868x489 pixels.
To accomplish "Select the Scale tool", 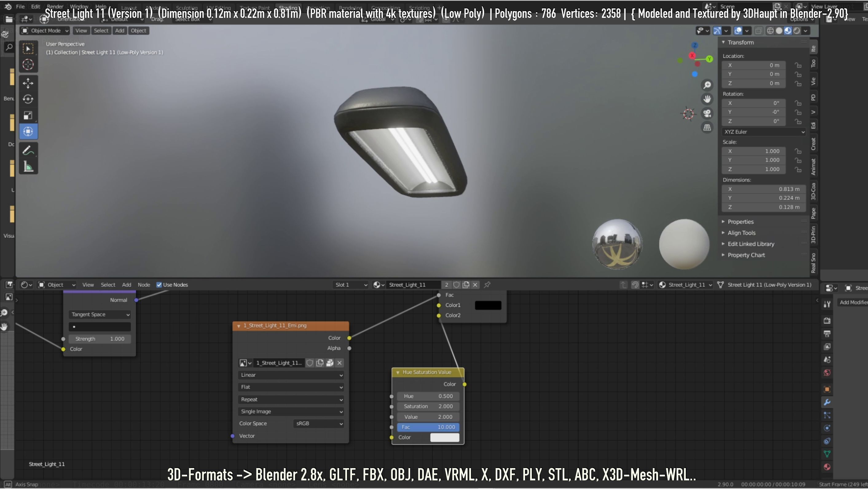I will click(28, 115).
